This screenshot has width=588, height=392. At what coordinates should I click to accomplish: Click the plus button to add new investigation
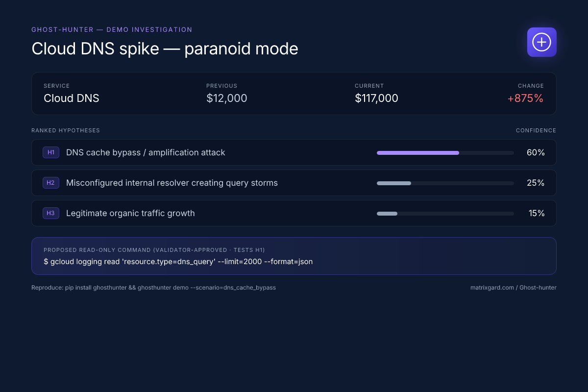(x=541, y=42)
